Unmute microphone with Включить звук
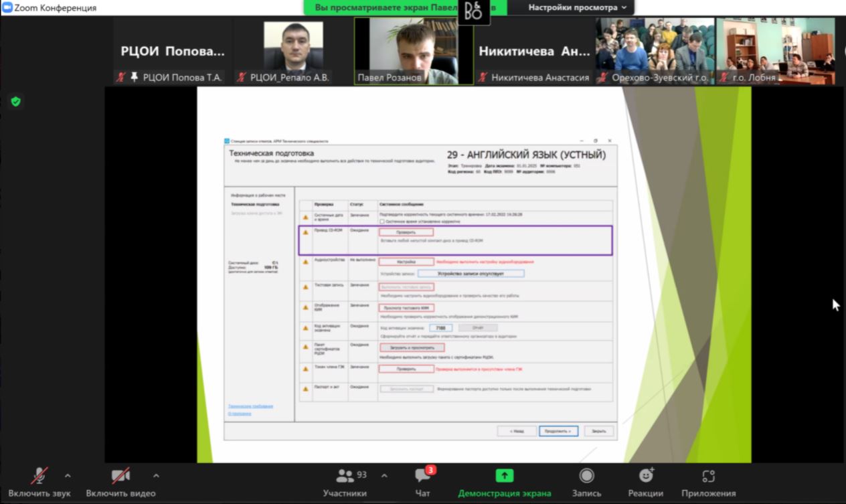Screen dimensions: 846x504 pos(39,482)
